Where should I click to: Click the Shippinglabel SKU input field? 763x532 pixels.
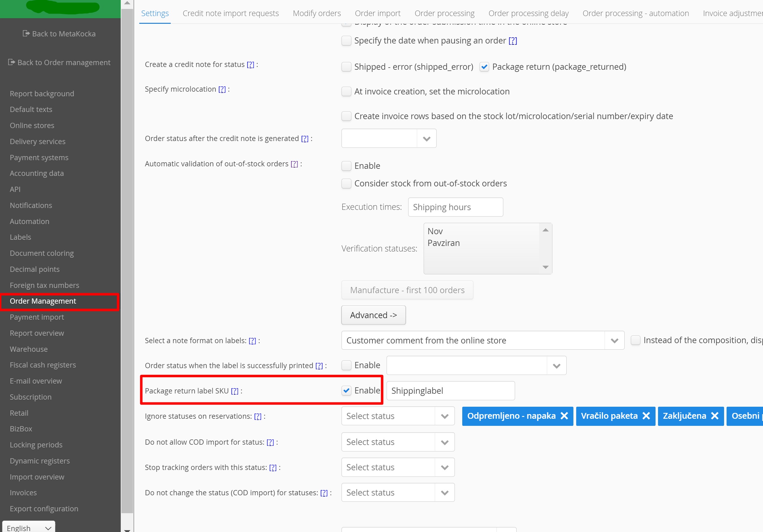point(450,391)
